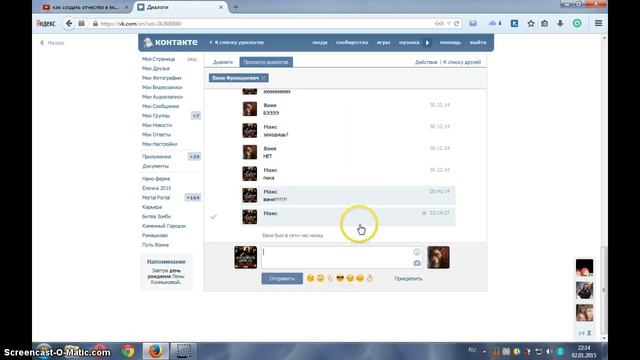Click friends online counter icon
Image resolution: width=640 pixels, height=360 pixels.
coord(584,333)
